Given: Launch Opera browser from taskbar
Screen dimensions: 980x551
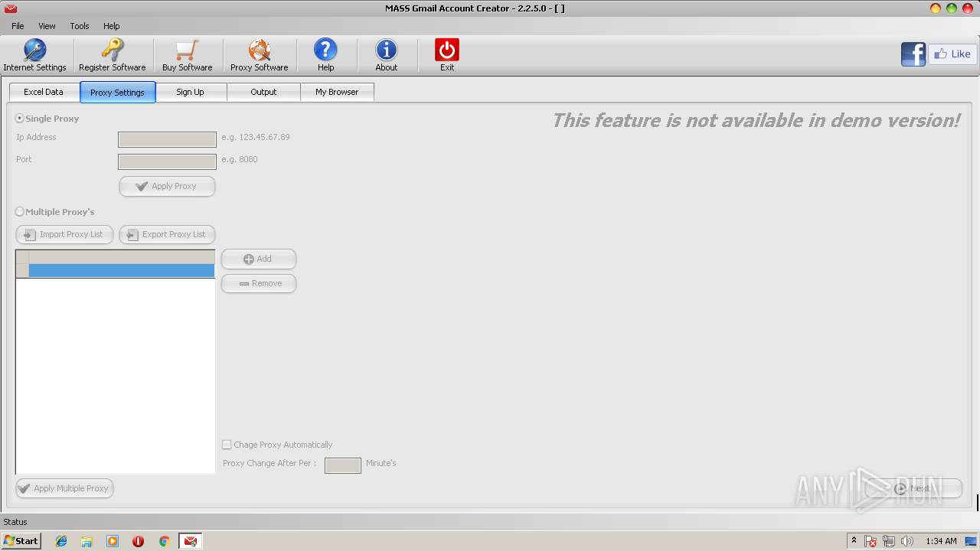Looking at the screenshot, I should click(138, 541).
